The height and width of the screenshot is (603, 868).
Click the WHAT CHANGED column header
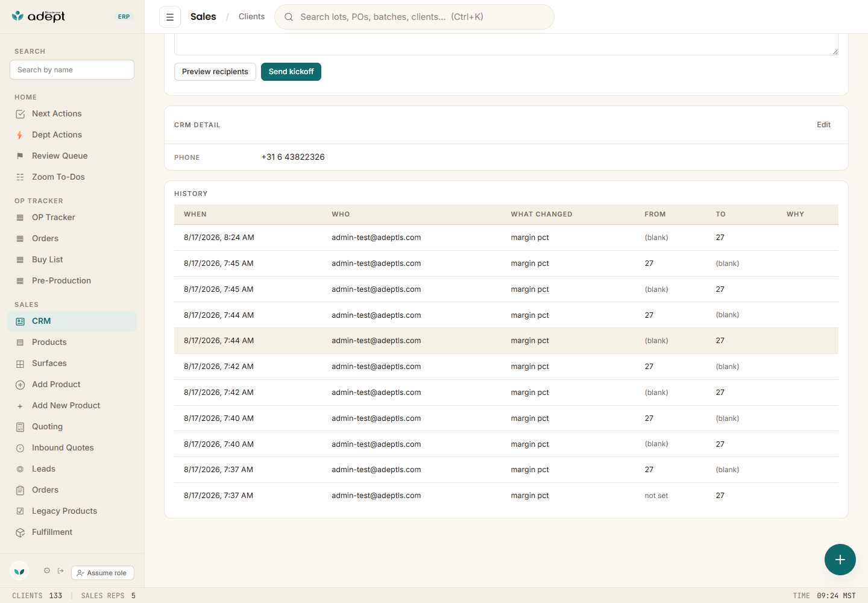point(541,214)
